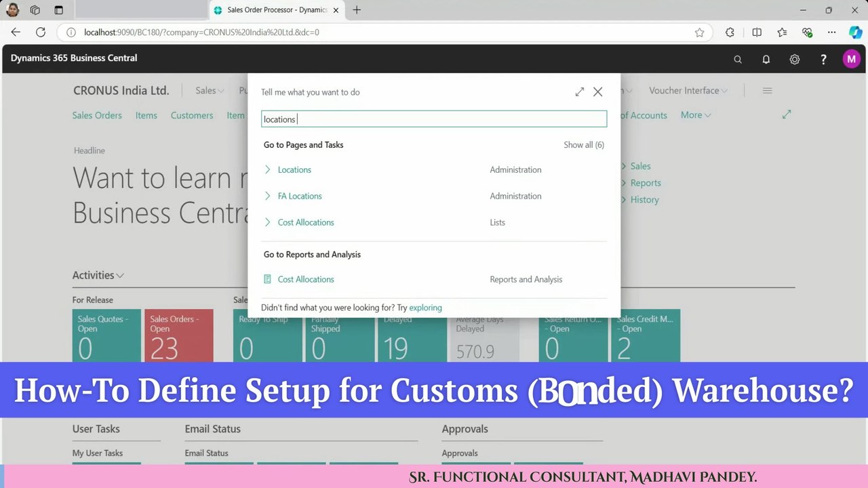
Task: Click the Dynamics 365 Business Central title
Action: 74,58
